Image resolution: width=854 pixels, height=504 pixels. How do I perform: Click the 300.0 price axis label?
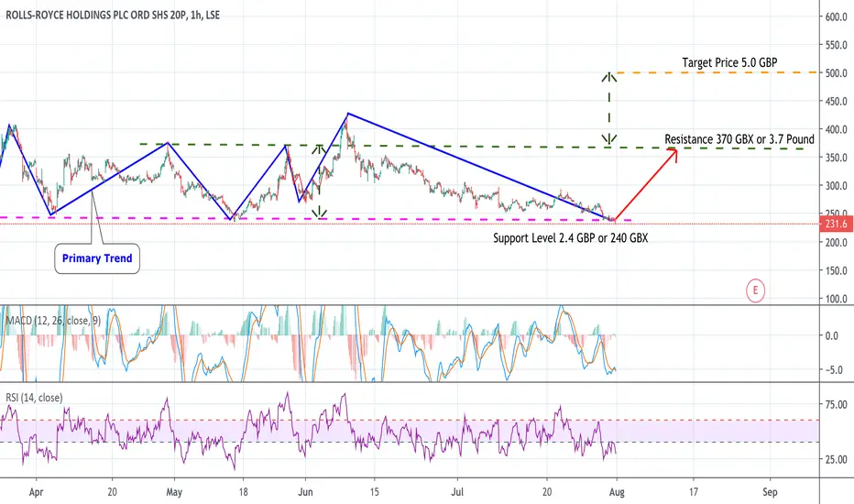click(x=836, y=186)
